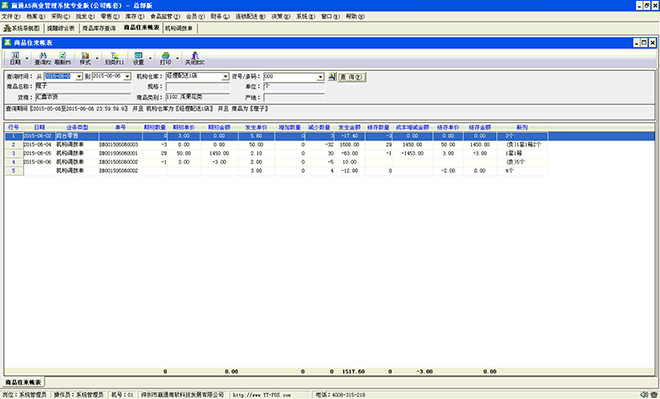Expand the end date 到 dropdown
Image resolution: width=660 pixels, height=399 pixels.
(x=127, y=77)
